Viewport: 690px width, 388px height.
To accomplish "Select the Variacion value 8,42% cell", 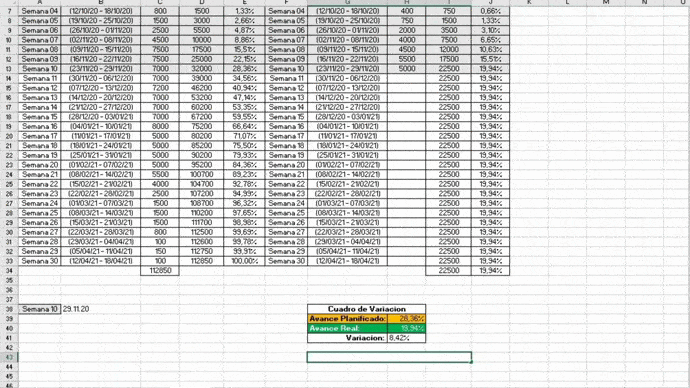I will coord(406,338).
